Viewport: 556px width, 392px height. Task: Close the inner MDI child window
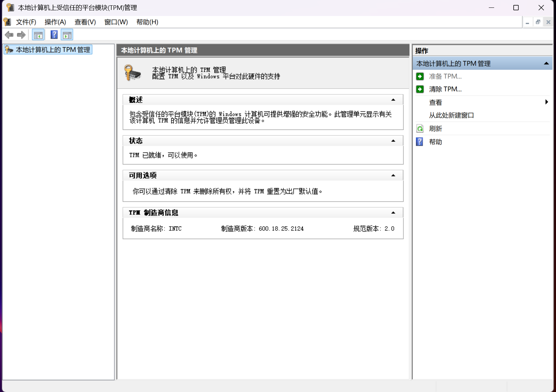tap(548, 22)
